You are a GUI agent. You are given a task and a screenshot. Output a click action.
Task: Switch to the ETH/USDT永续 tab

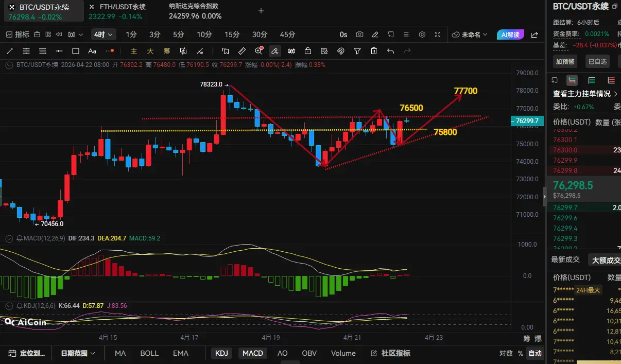coord(117,11)
